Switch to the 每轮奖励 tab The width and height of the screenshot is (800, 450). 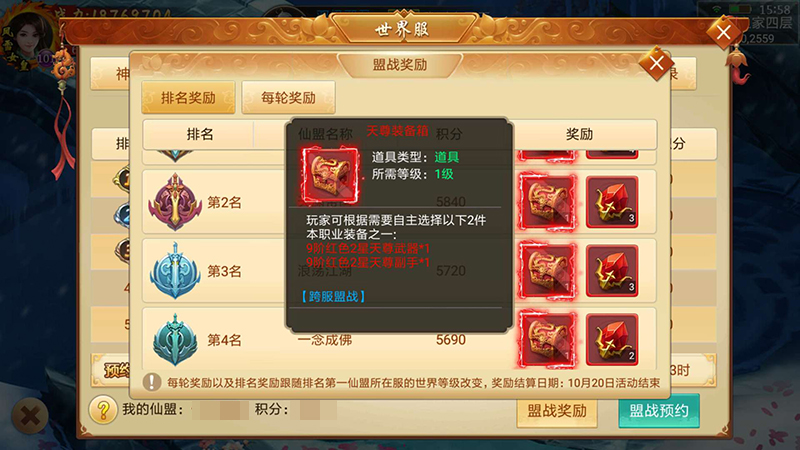click(288, 97)
